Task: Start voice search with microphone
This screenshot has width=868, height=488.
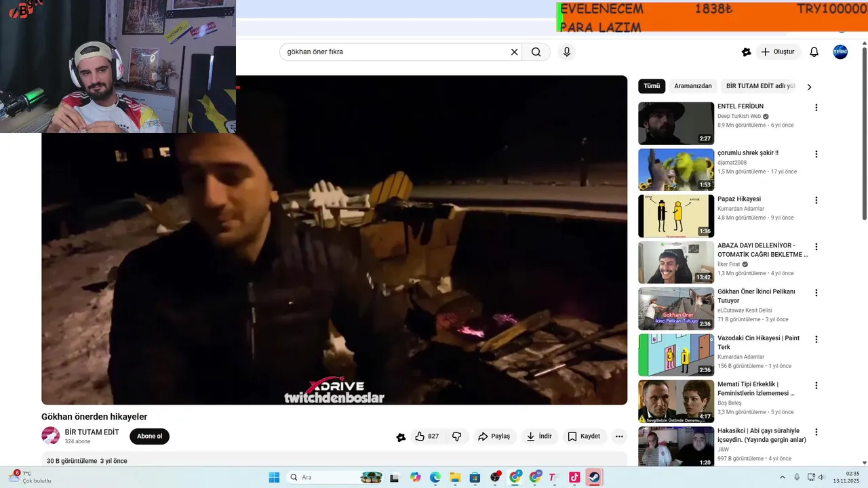Action: tap(567, 52)
